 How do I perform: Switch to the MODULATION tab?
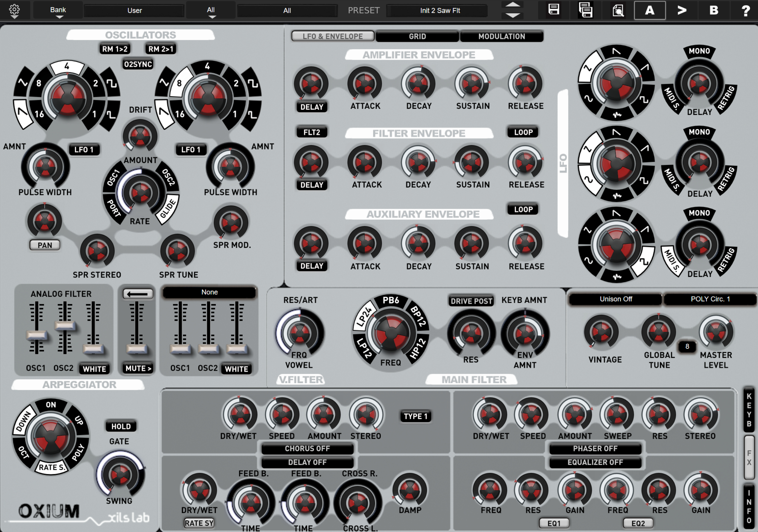click(x=501, y=36)
